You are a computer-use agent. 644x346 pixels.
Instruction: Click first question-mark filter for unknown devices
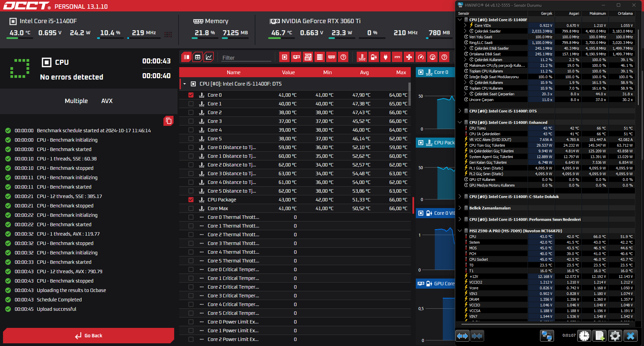[343, 57]
